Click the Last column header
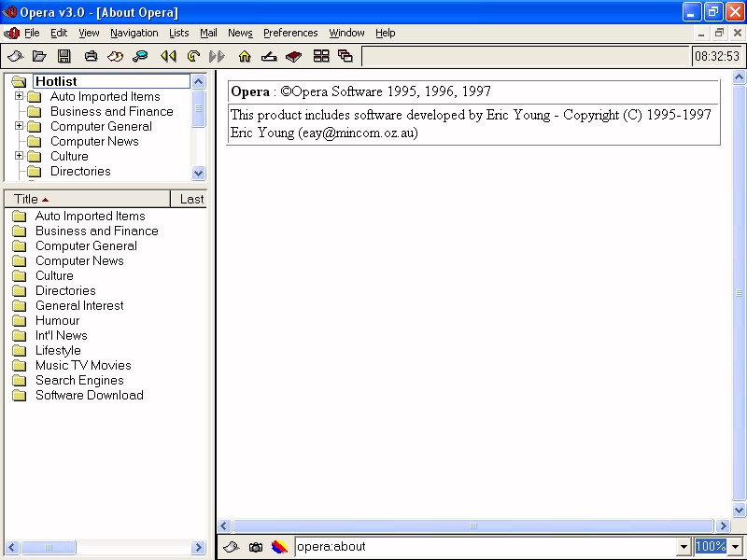Viewport: 747px width, 560px height. point(189,199)
